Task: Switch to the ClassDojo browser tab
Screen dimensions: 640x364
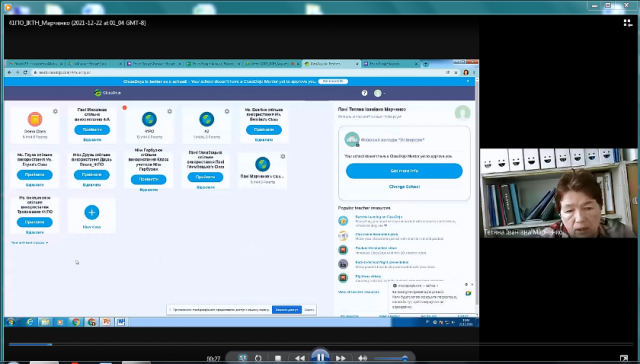Action: point(331,64)
